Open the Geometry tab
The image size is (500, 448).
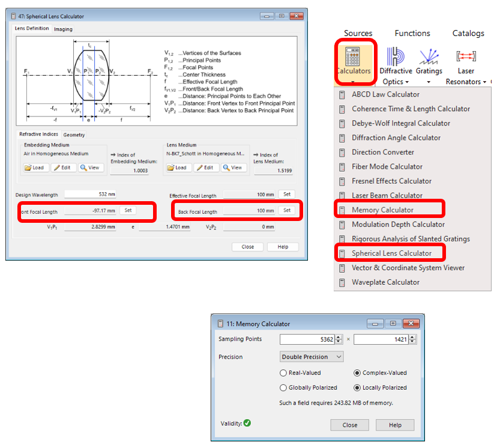tap(74, 135)
